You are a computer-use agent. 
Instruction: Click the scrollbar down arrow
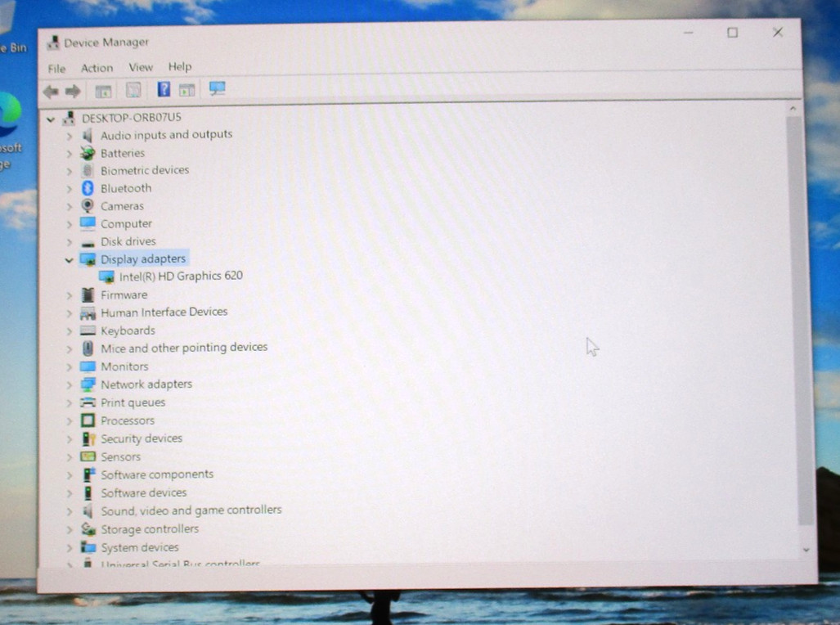[x=806, y=550]
